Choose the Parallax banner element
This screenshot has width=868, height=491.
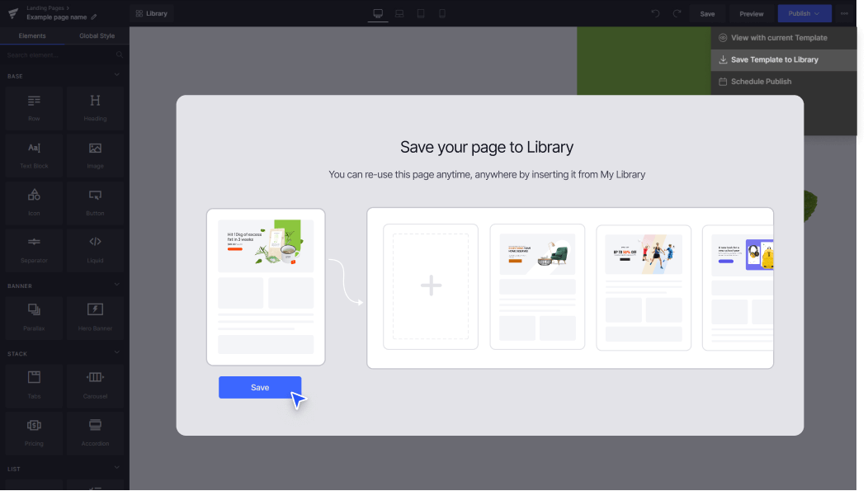(x=34, y=317)
